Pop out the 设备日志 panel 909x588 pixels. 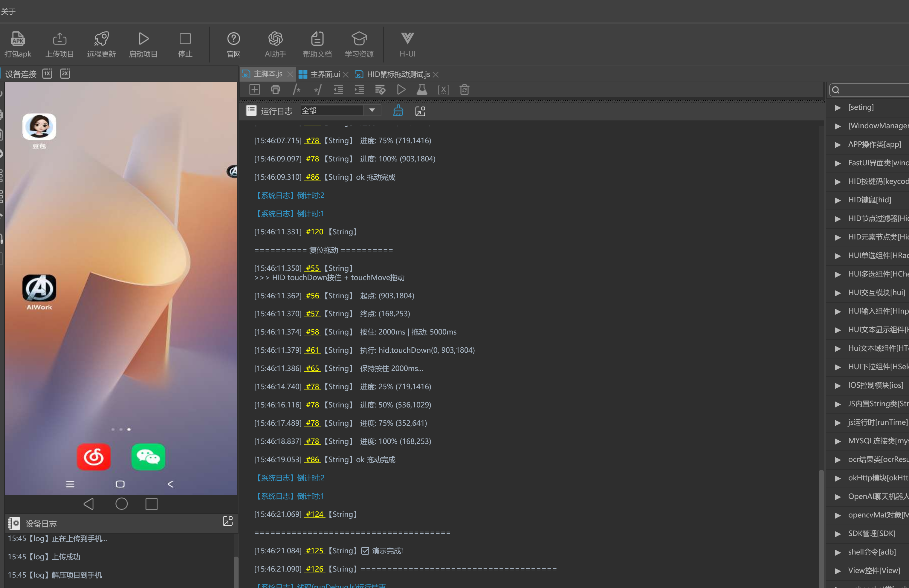pos(227,521)
